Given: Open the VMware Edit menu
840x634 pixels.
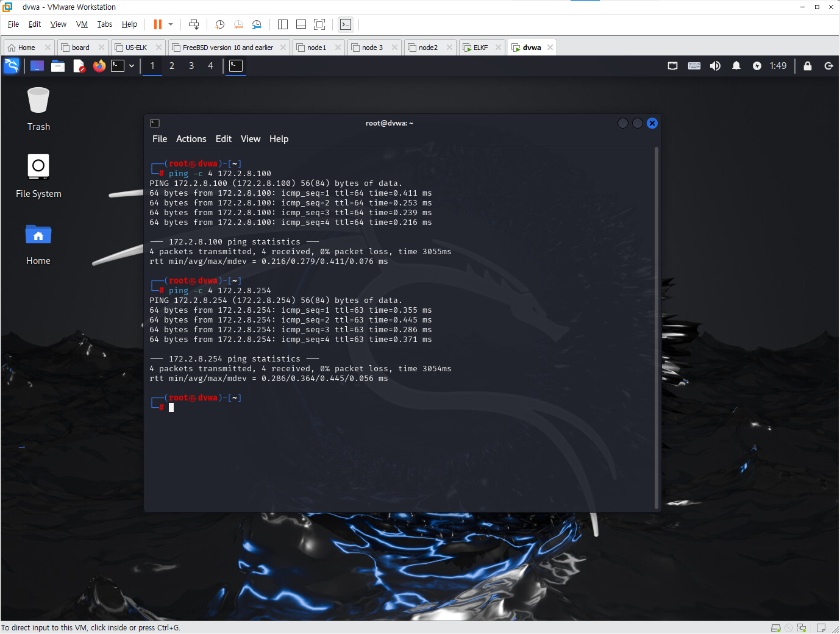Looking at the screenshot, I should point(35,24).
